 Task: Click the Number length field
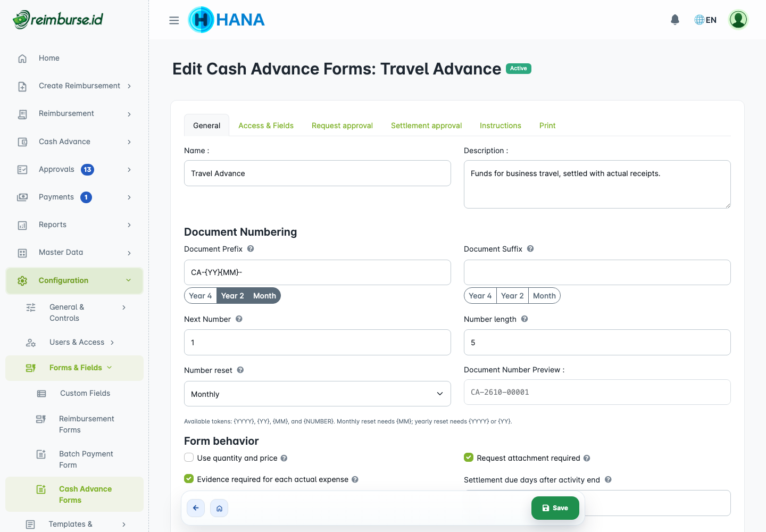[597, 343]
